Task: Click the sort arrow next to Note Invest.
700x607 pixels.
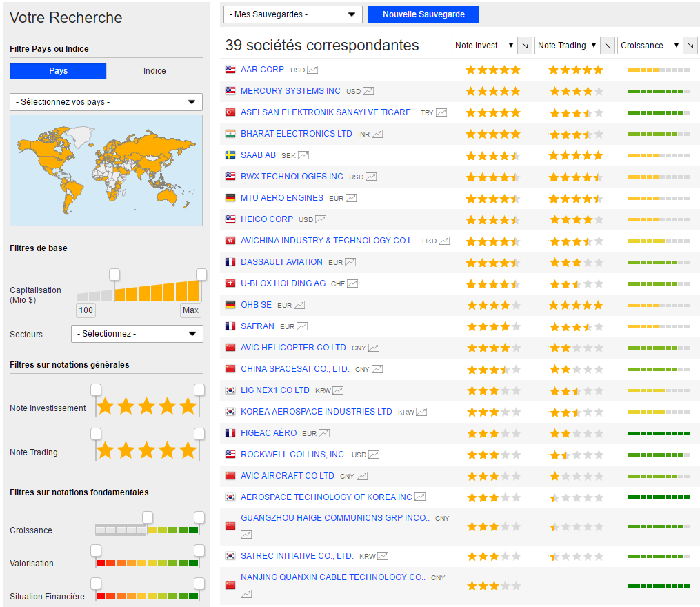Action: pyautogui.click(x=525, y=46)
